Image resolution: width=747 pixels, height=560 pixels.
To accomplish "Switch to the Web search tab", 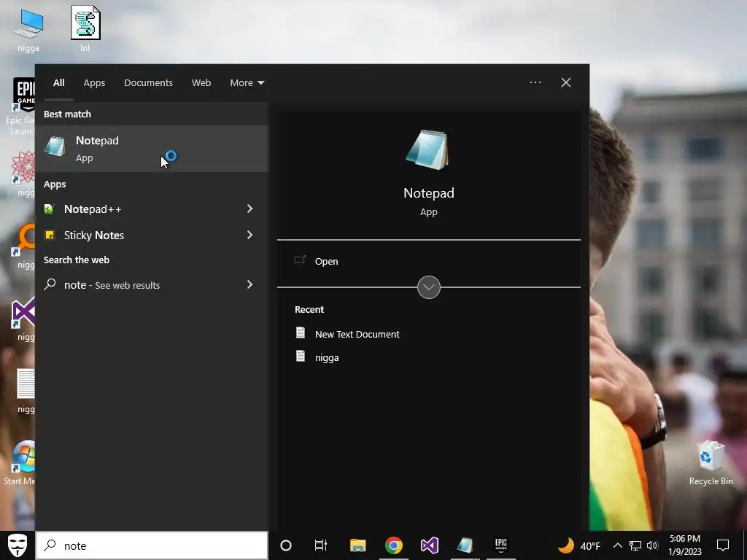I will 201,83.
